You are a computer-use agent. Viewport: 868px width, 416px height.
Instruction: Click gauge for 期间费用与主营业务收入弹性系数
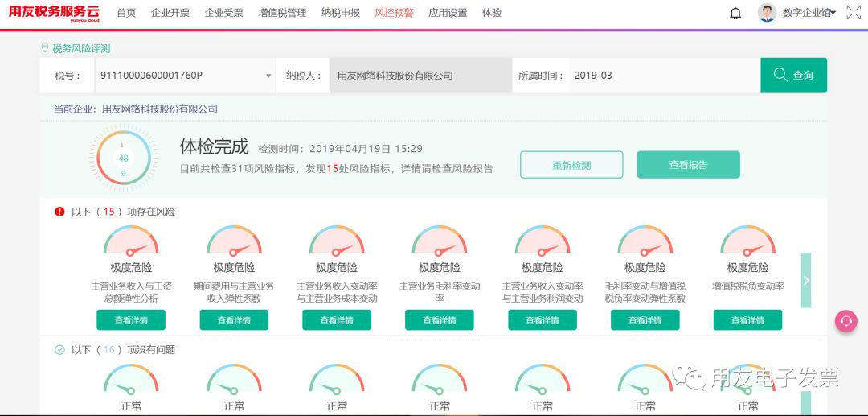(x=234, y=240)
